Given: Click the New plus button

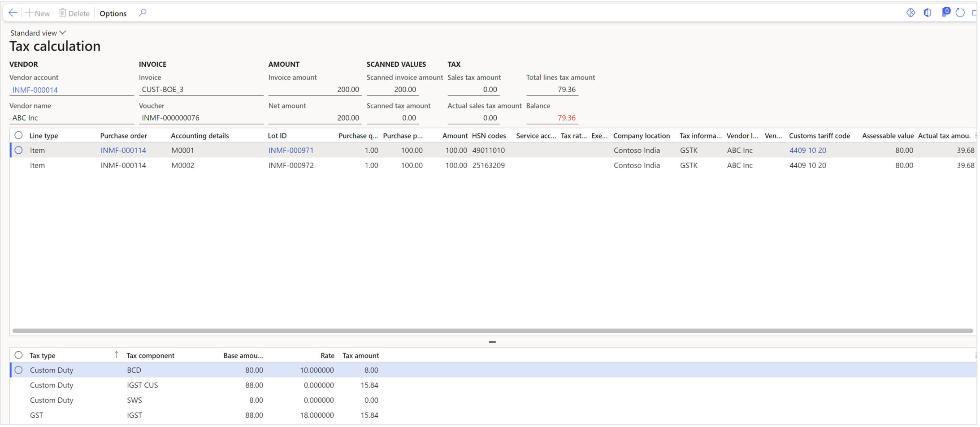Looking at the screenshot, I should pyautogui.click(x=38, y=13).
